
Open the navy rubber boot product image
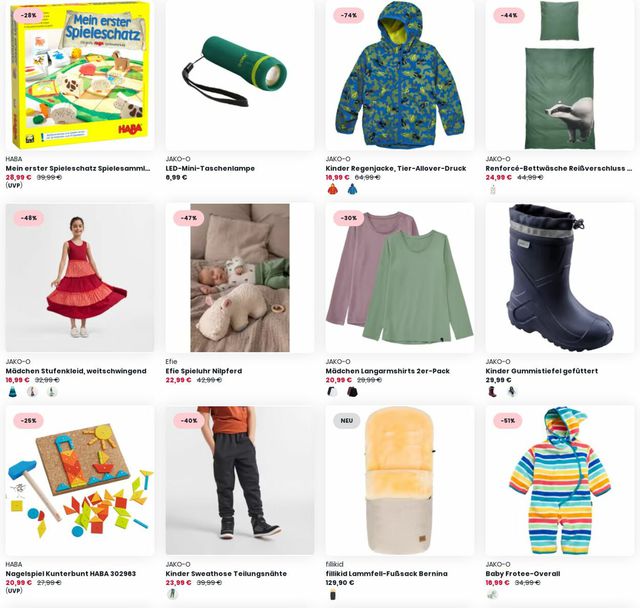(x=560, y=278)
